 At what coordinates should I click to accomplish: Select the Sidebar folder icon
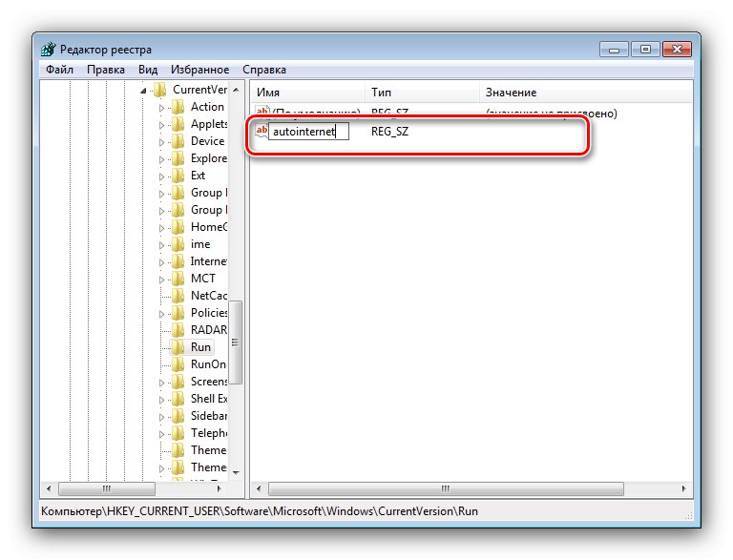tap(178, 416)
